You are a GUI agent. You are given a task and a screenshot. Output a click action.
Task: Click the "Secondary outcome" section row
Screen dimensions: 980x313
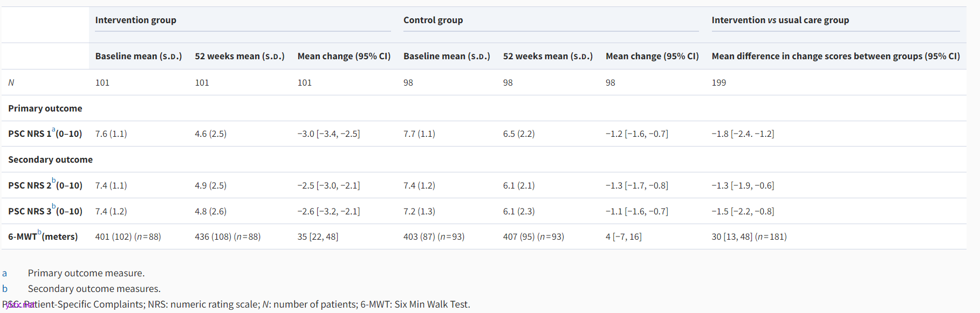[x=50, y=159]
